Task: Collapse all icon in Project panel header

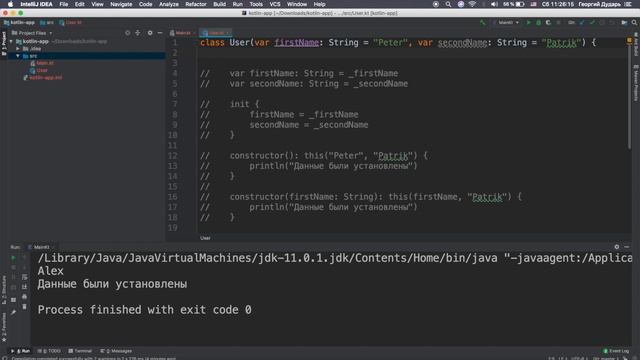Action: pos(138,33)
